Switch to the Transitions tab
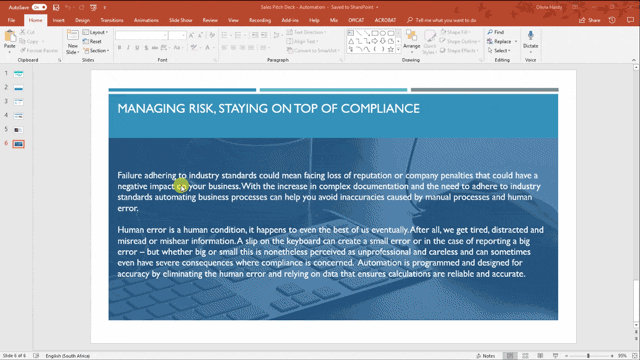 [x=112, y=20]
